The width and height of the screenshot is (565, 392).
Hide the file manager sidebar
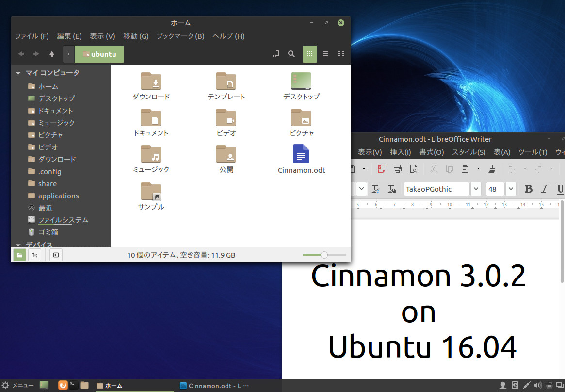click(56, 255)
